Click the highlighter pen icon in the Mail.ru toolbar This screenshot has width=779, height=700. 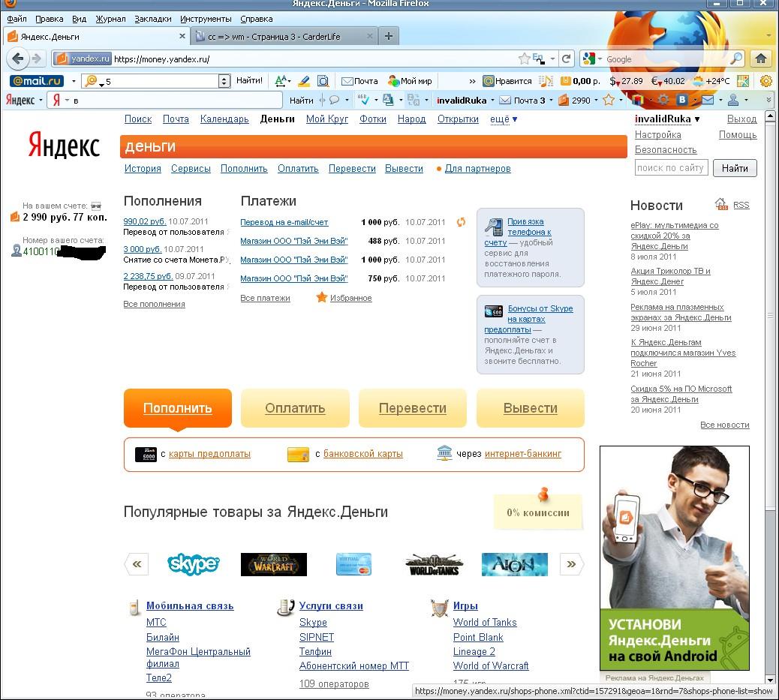304,80
